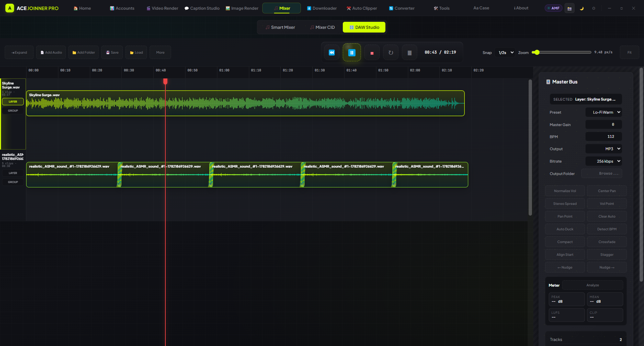The height and width of the screenshot is (346, 644).
Task: Open the Image Render tab
Action: (242, 8)
